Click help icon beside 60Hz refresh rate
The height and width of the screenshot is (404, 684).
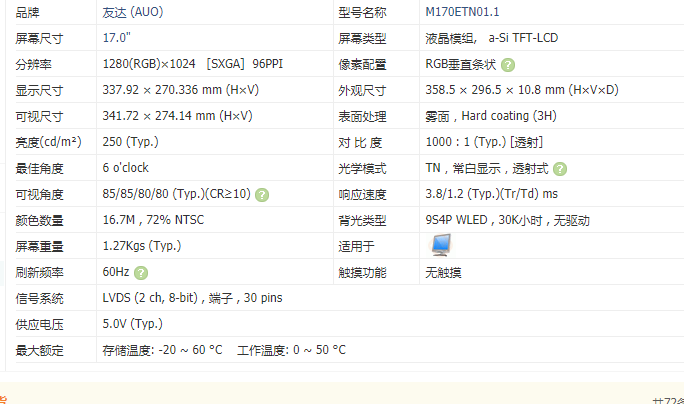coord(141,273)
